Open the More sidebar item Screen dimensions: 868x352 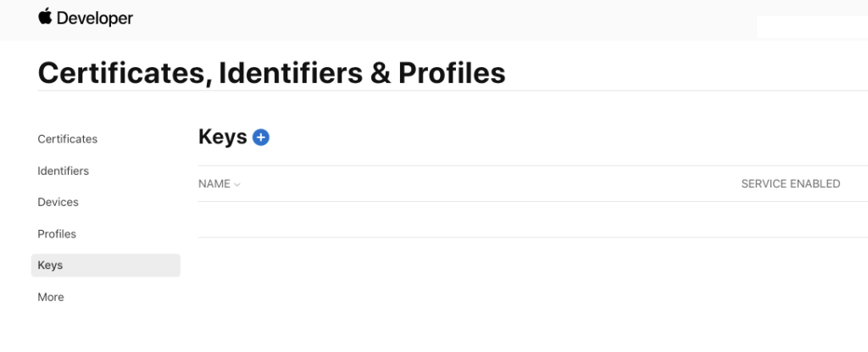[x=51, y=297]
